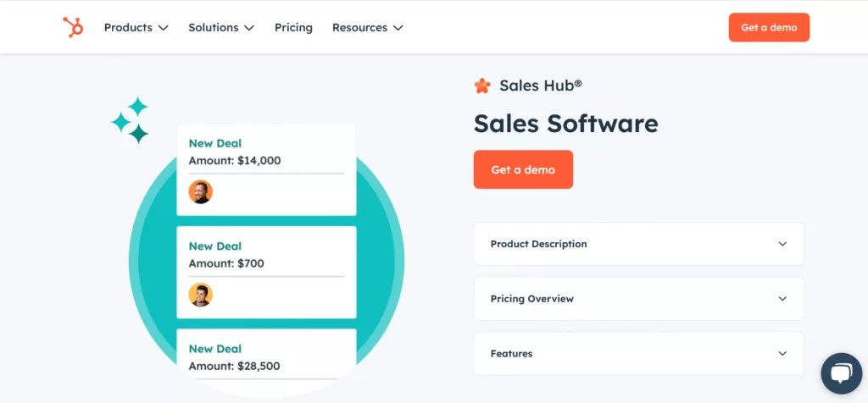Click the Amount: $700 text
The image size is (868, 403).
tap(226, 263)
